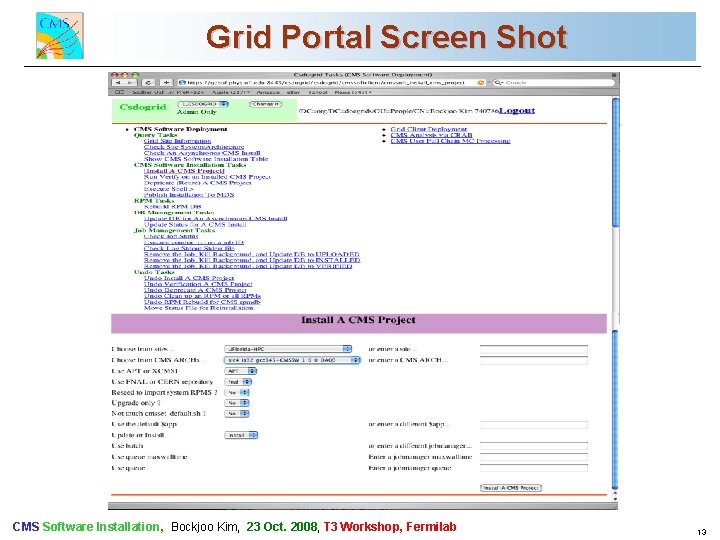720x540 pixels.
Task: Open Undo Clean up an RPM link
Action: click(x=202, y=296)
